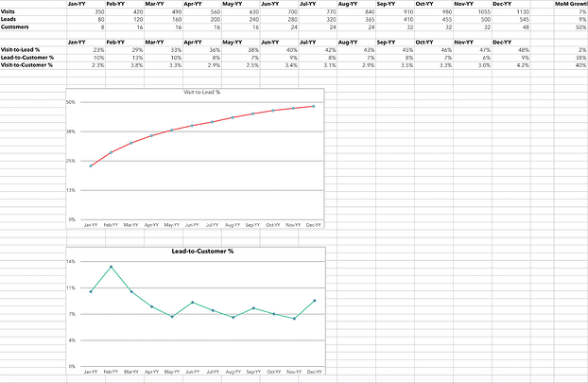Click the Jan-YY data point on Visit-to-Lead chart
Image resolution: width=588 pixels, height=383 pixels.
[x=91, y=165]
